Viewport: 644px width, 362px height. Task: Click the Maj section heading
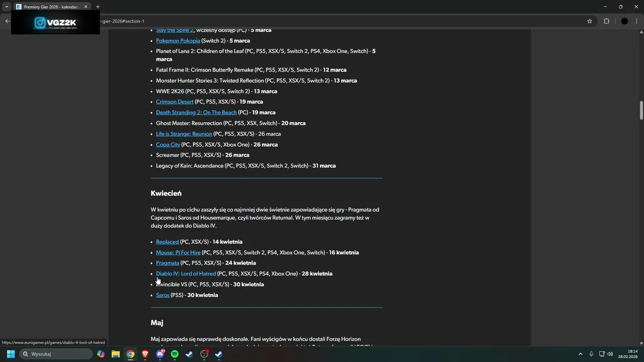157,323
